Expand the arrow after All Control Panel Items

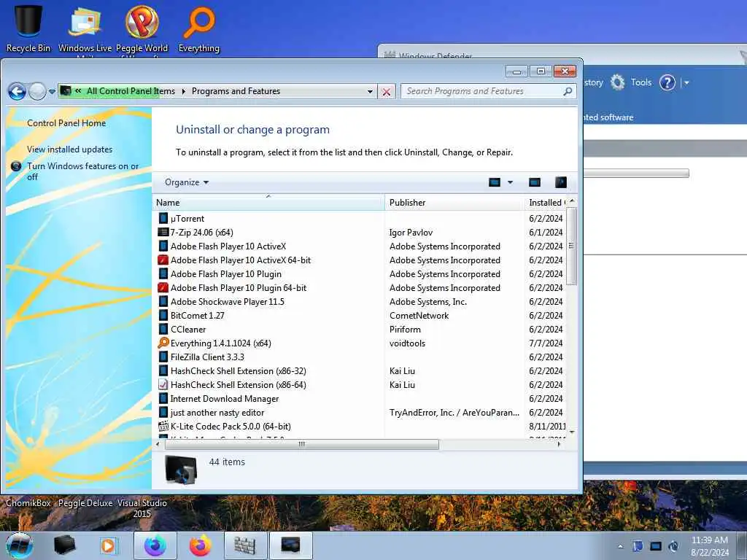tap(183, 91)
